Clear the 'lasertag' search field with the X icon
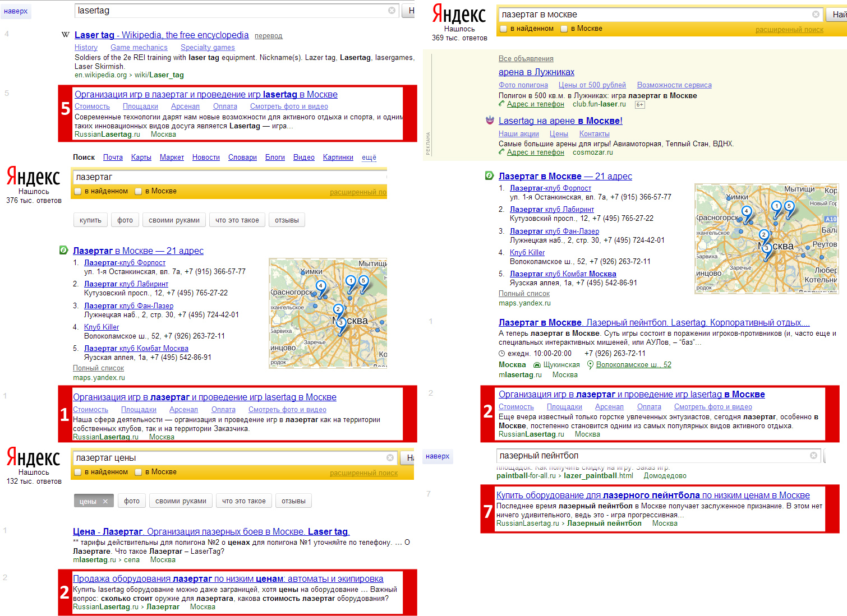Image resolution: width=847 pixels, height=616 pixels. (392, 10)
